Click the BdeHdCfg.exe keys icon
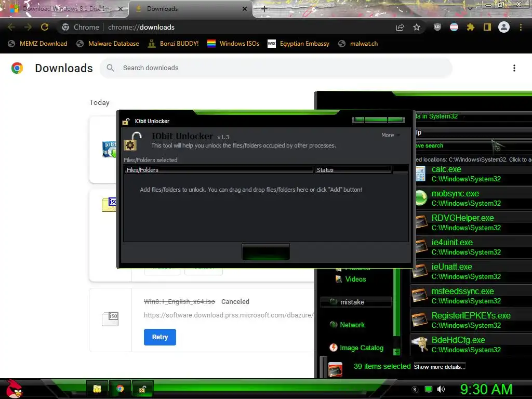The image size is (532, 399). (420, 344)
